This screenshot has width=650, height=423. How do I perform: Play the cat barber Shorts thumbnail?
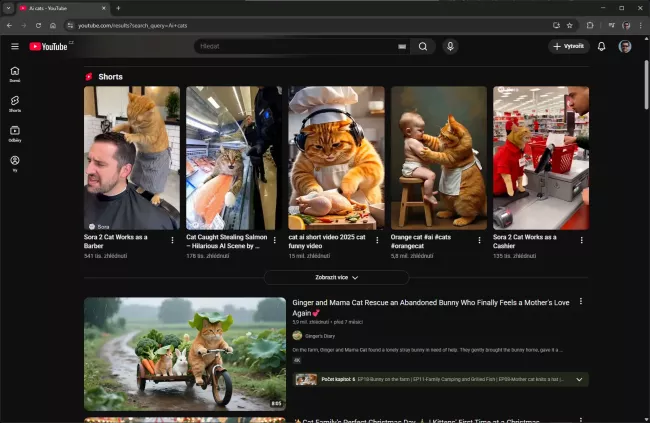pos(132,158)
